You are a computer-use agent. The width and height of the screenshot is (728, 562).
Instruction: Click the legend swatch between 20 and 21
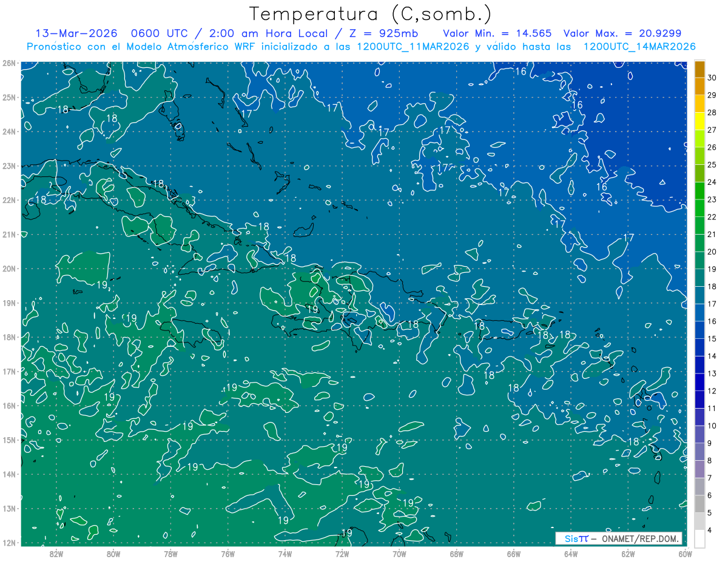coord(699,243)
